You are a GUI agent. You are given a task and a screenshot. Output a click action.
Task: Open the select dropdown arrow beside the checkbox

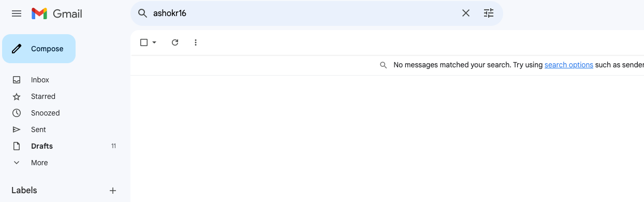tap(154, 42)
